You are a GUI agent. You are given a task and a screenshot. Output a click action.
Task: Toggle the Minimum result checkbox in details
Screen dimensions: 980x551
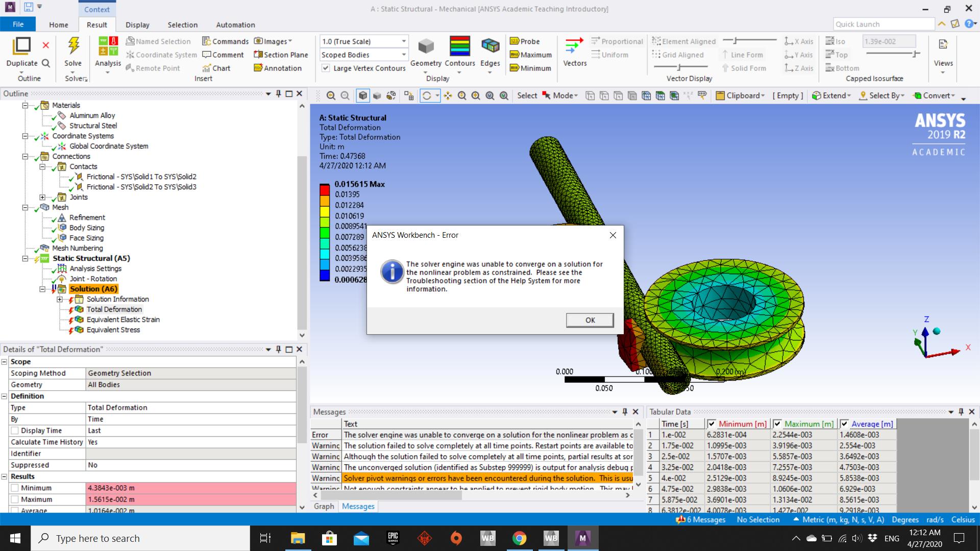(x=15, y=488)
